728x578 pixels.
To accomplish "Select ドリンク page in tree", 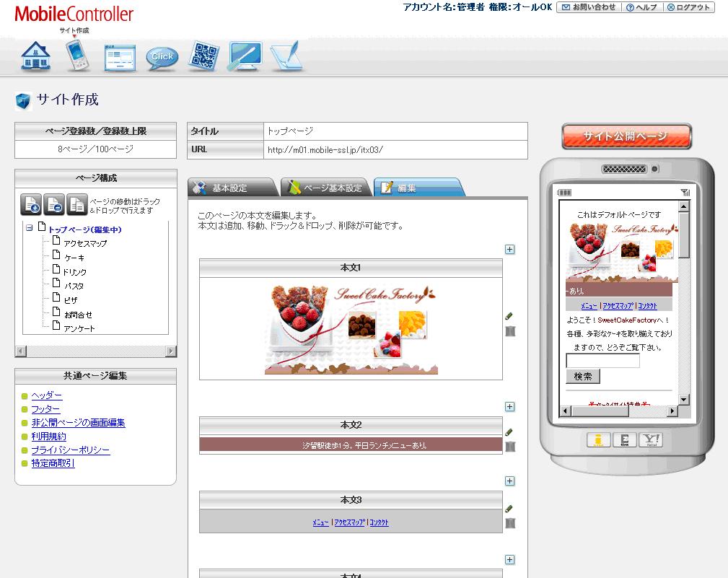I will pos(75,272).
